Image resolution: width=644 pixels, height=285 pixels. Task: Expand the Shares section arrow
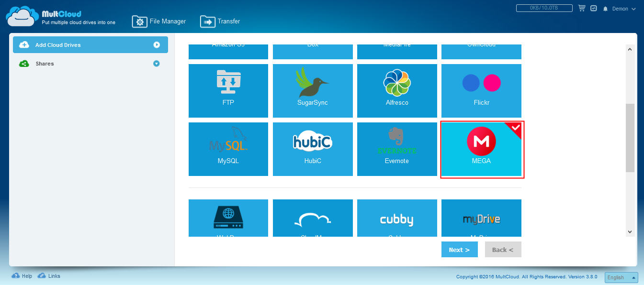coord(156,64)
